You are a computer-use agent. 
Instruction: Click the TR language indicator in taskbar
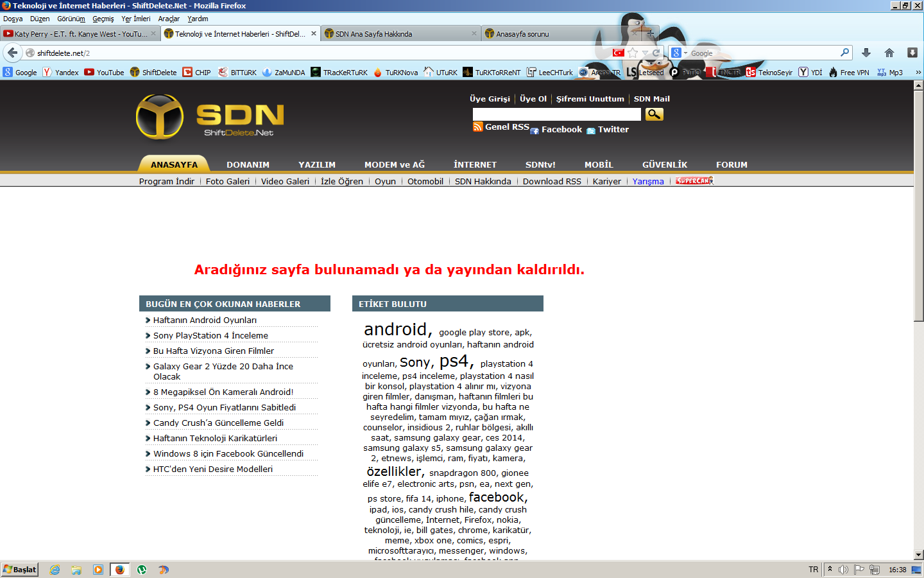click(813, 570)
